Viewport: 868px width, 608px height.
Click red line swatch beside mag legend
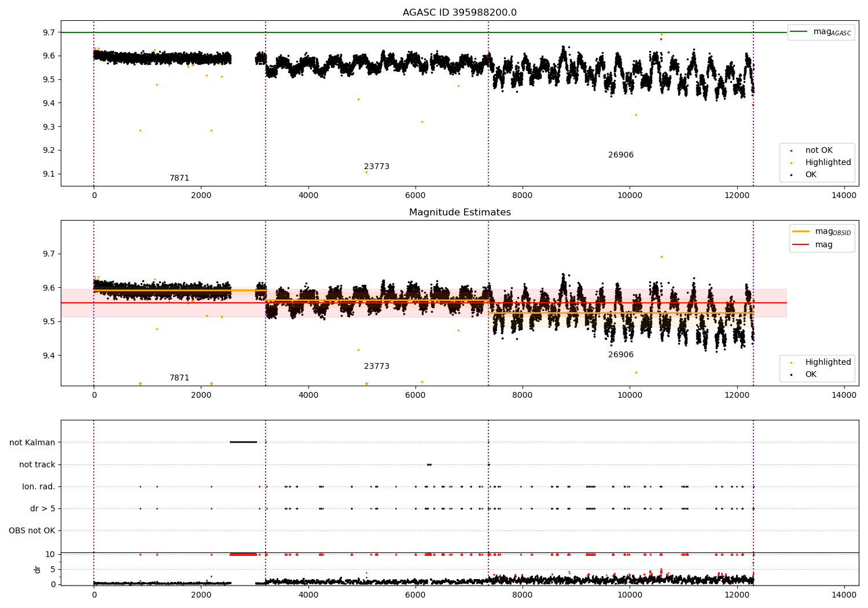tap(801, 245)
